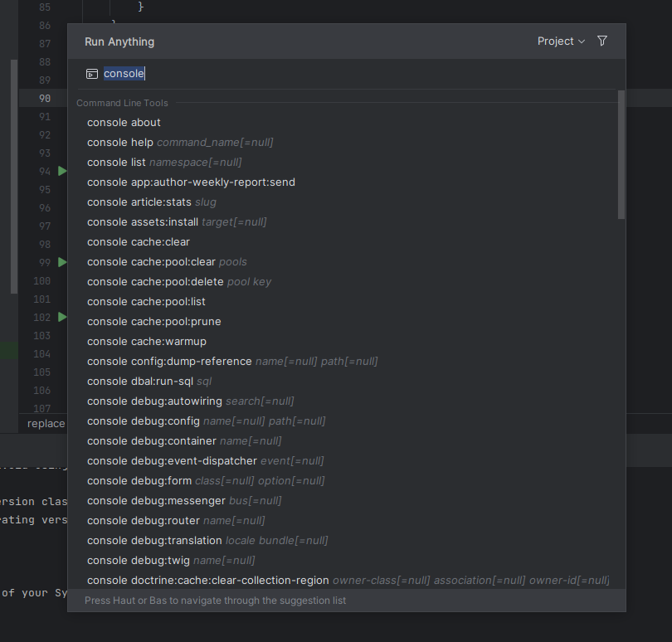Pick 'console debug:container' suggestion
Viewport: 672px width, 642px height.
coord(347,441)
